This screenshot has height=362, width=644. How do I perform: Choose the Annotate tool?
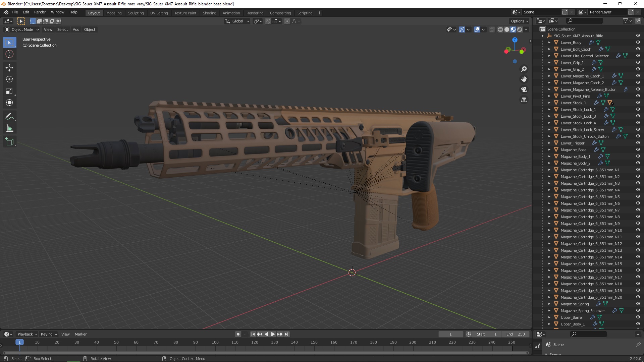click(9, 117)
